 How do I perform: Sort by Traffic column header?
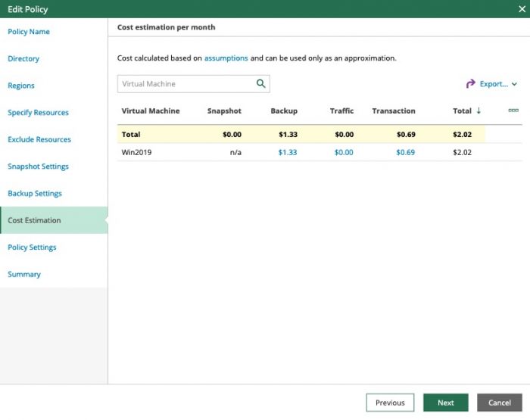[341, 110]
